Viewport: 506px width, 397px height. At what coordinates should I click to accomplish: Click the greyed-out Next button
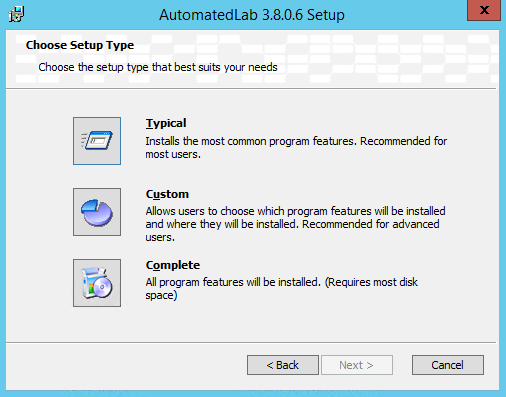[x=357, y=365]
